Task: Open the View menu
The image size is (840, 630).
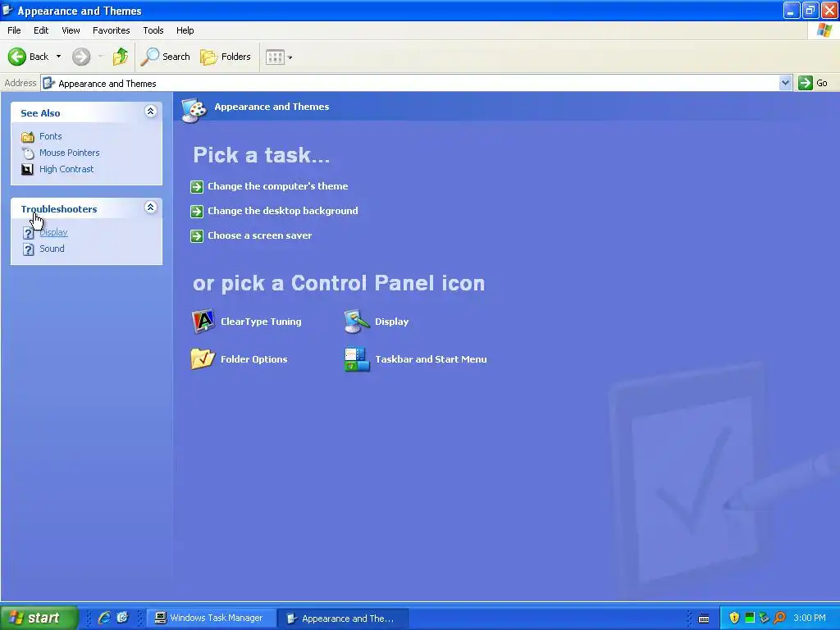Action: pos(71,30)
